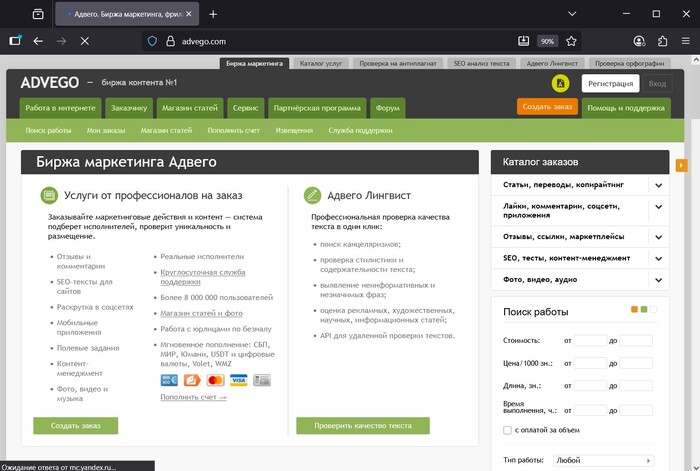This screenshot has width=700, height=471.
Task: Select the green square in Поиск работы
Action: pyautogui.click(x=644, y=309)
